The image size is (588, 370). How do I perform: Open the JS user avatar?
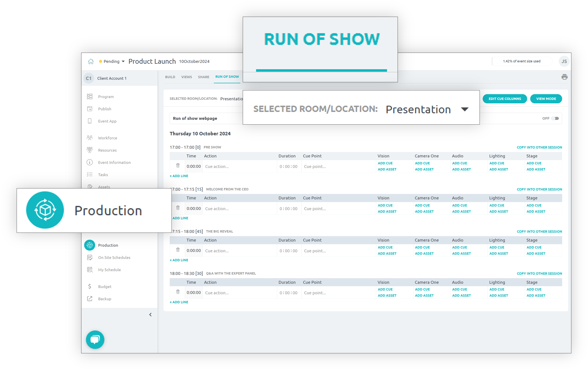[x=564, y=61]
